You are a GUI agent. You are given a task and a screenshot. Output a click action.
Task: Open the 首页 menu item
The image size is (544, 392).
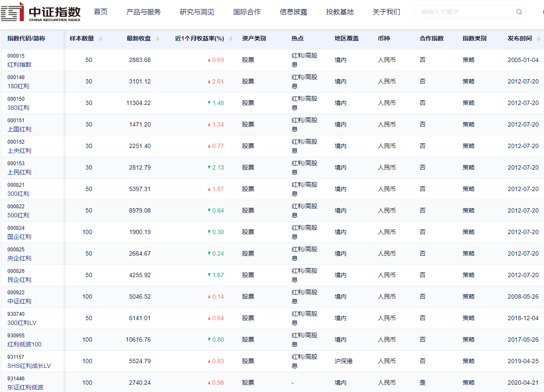(101, 12)
